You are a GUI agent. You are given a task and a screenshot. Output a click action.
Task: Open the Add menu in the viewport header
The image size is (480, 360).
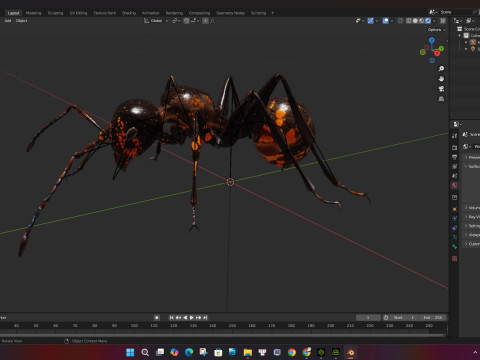[x=8, y=21]
